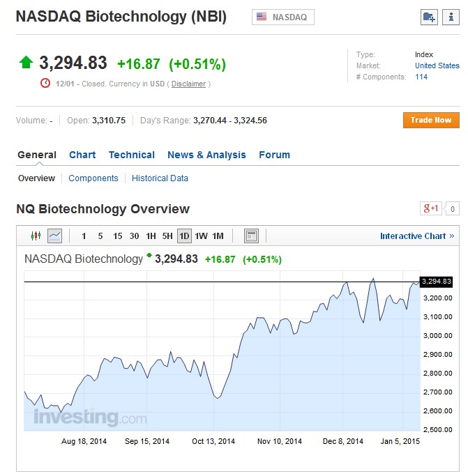Viewport: 468px width, 476px height.
Task: Click the Sep 15, 2014 axis date
Action: click(146, 441)
